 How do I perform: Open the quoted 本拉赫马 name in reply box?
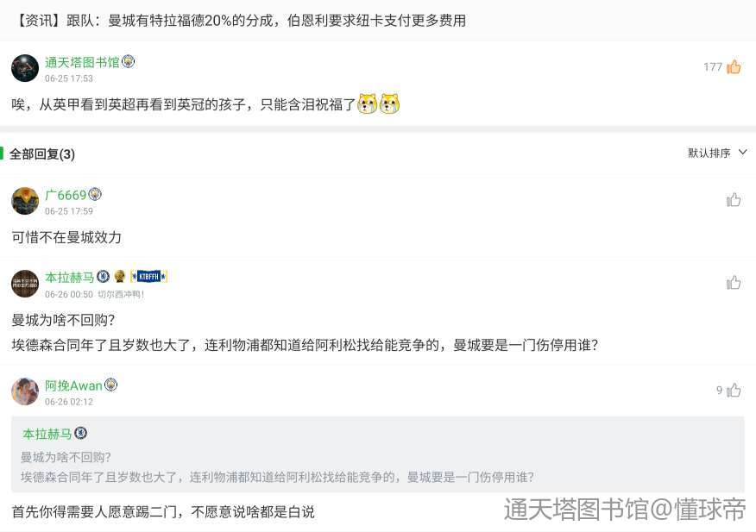click(47, 434)
